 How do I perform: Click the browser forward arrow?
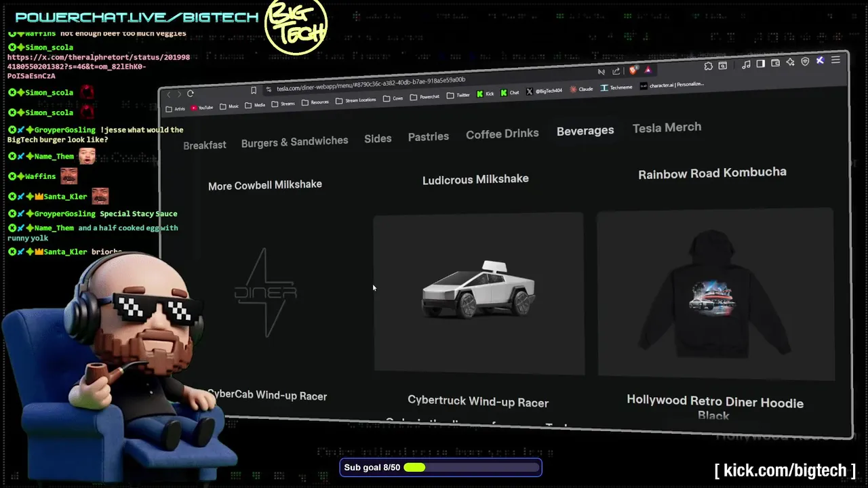click(x=178, y=94)
